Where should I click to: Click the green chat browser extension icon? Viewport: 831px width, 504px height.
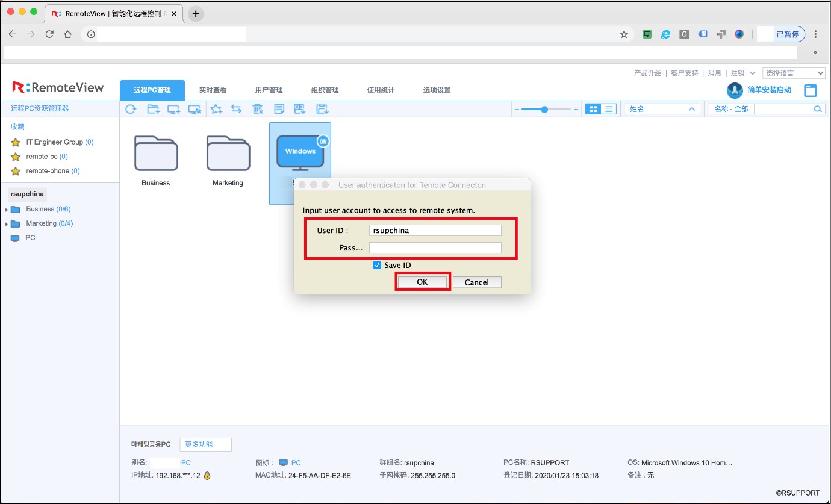647,34
